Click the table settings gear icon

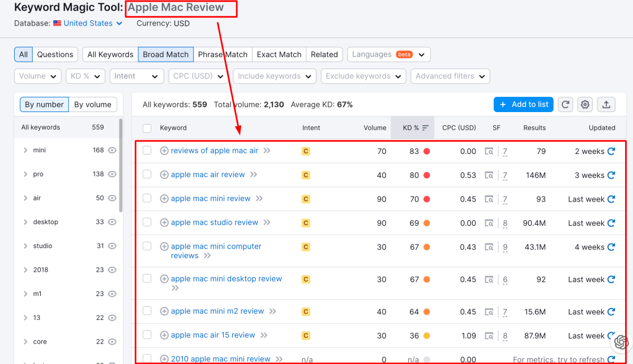[585, 105]
